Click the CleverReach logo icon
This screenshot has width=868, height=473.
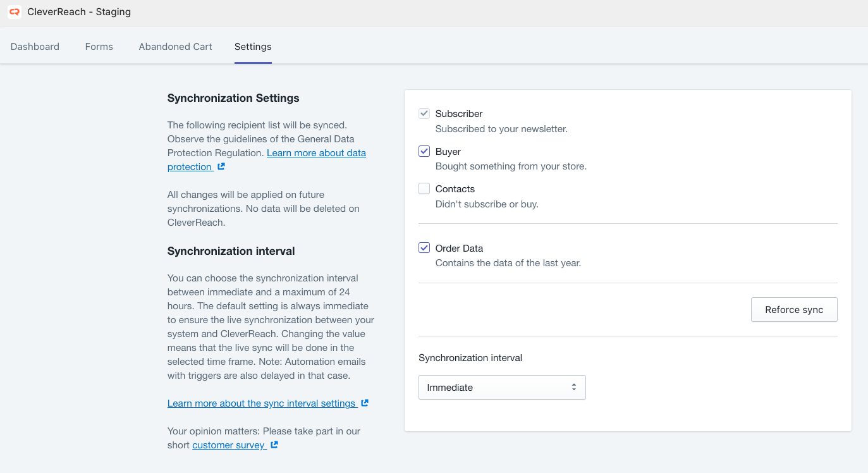point(14,12)
